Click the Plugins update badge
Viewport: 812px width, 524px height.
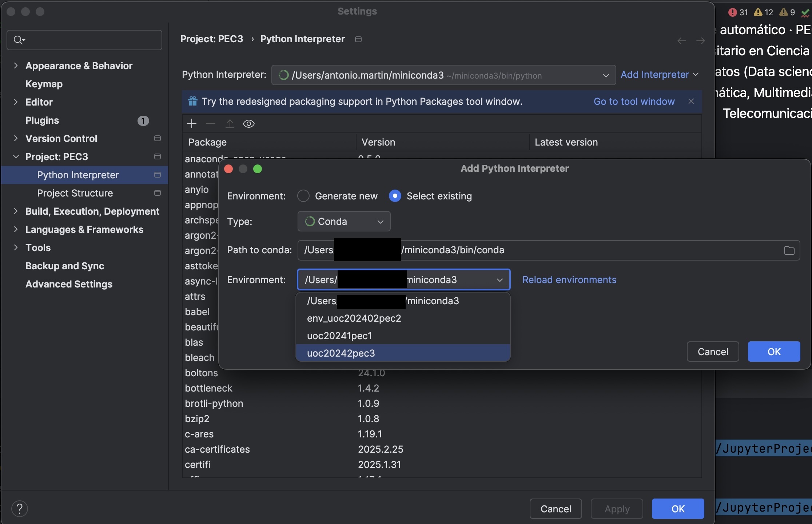[x=143, y=121]
